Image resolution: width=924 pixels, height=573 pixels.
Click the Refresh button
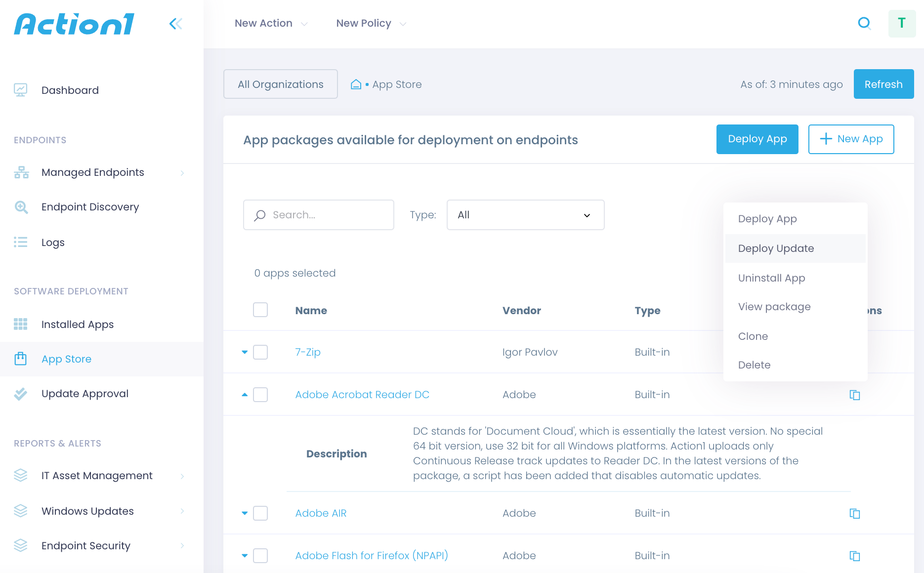pos(883,84)
